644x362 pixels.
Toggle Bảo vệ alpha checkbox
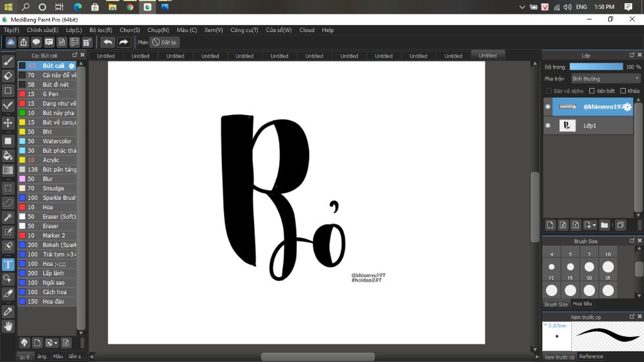click(x=548, y=90)
